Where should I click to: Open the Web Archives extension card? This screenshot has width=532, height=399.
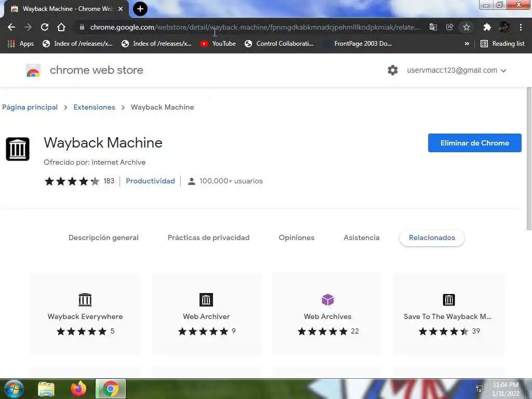tap(327, 314)
